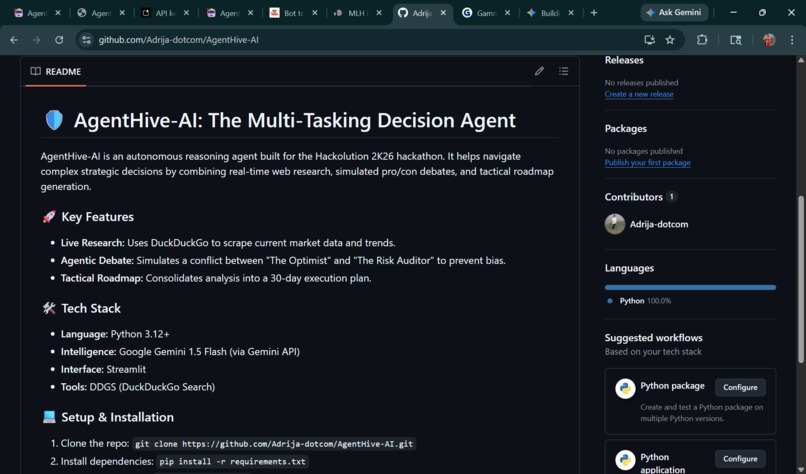
Task: Click the Python package workflow logo
Action: tap(625, 389)
